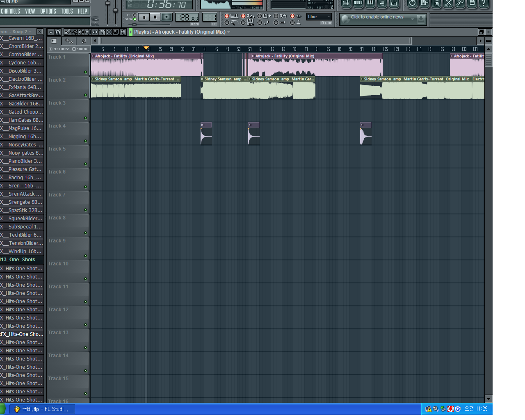Open the TOOLS menu
525x420 pixels.
[67, 11]
